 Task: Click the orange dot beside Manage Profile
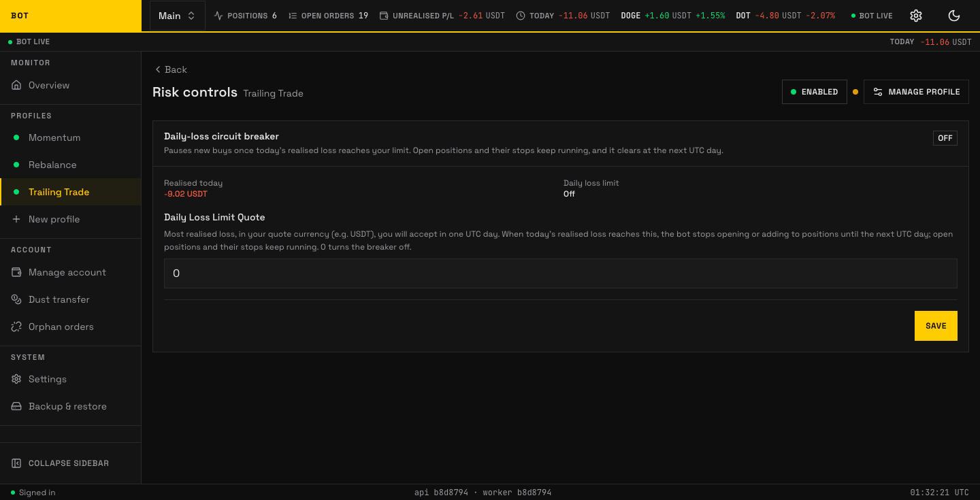pos(855,92)
